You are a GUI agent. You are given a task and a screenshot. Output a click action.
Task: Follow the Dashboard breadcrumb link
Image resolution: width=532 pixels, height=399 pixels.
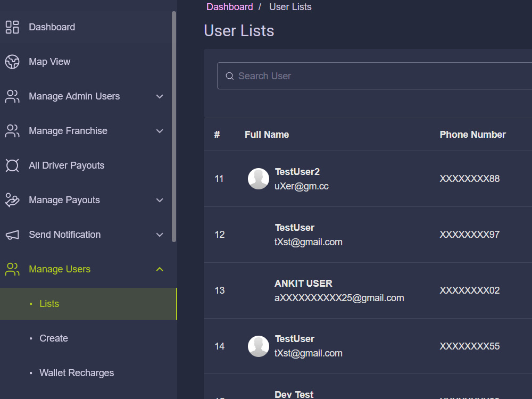point(230,7)
